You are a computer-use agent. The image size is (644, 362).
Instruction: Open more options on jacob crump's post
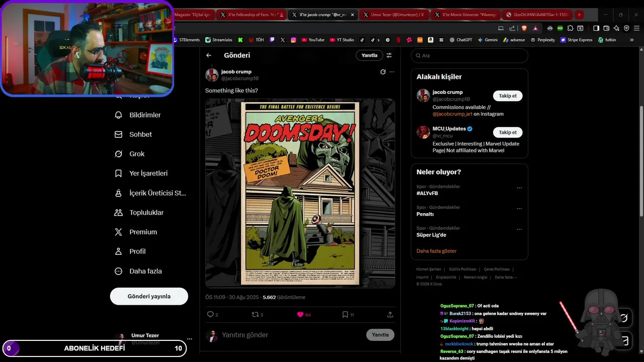pyautogui.click(x=392, y=72)
